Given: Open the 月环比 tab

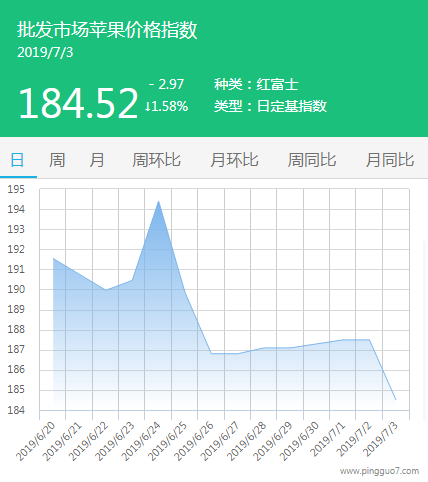Looking at the screenshot, I should pyautogui.click(x=234, y=160).
